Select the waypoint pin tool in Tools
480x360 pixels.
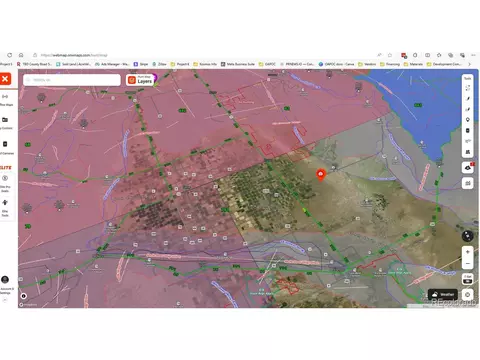[468, 120]
